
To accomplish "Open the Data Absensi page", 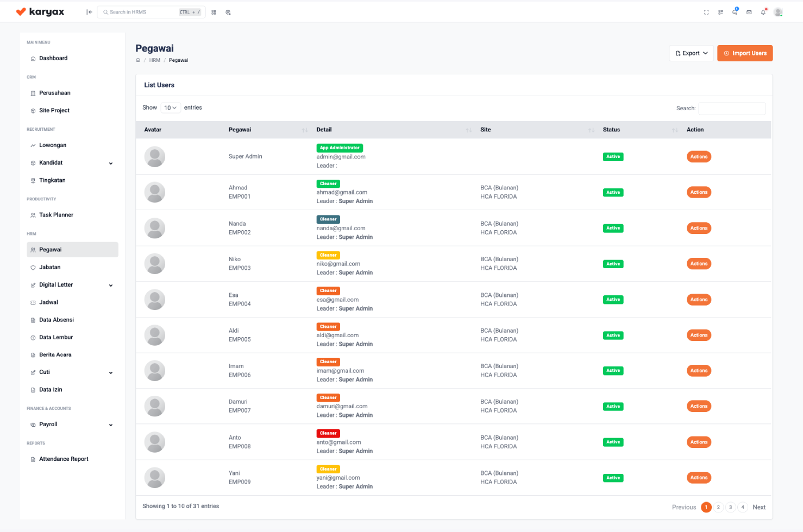I will [x=57, y=320].
